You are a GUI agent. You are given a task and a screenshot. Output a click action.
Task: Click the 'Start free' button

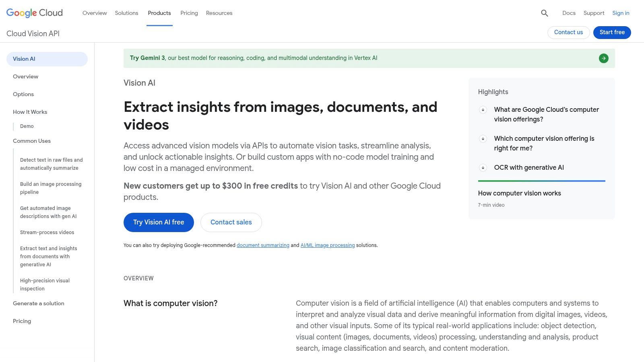coord(612,32)
